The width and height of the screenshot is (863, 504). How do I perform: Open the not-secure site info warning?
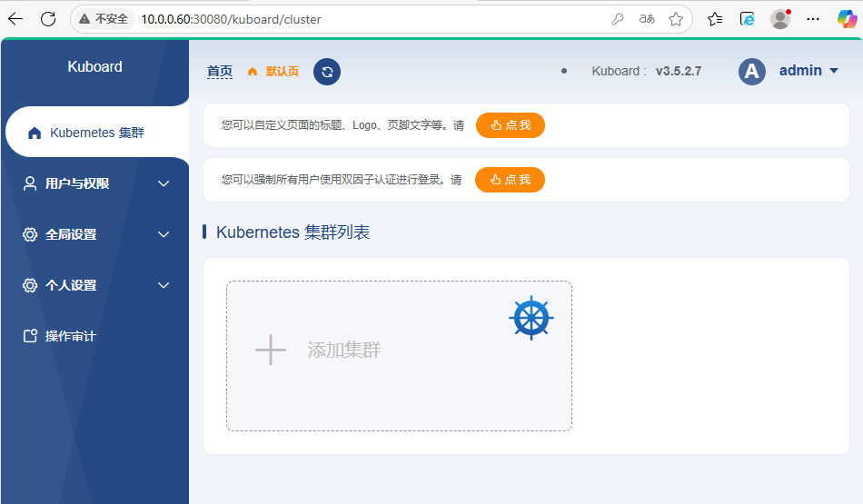click(x=104, y=19)
